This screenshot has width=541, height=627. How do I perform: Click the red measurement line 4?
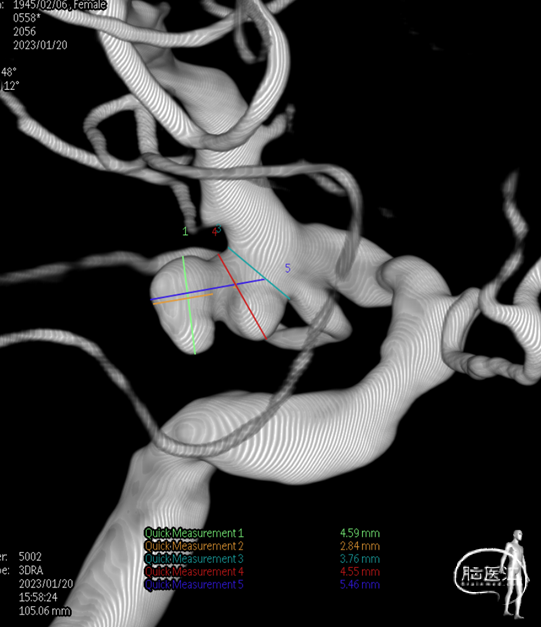(x=242, y=296)
